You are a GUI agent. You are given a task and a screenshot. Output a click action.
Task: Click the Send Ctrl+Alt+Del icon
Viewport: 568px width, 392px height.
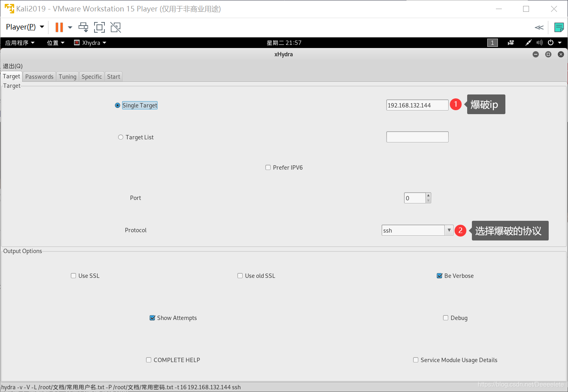(84, 27)
